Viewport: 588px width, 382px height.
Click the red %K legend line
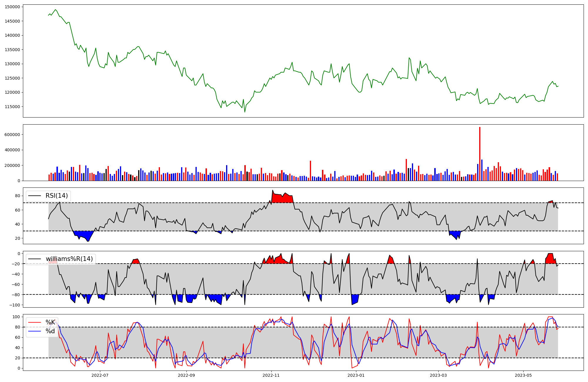pos(35,322)
